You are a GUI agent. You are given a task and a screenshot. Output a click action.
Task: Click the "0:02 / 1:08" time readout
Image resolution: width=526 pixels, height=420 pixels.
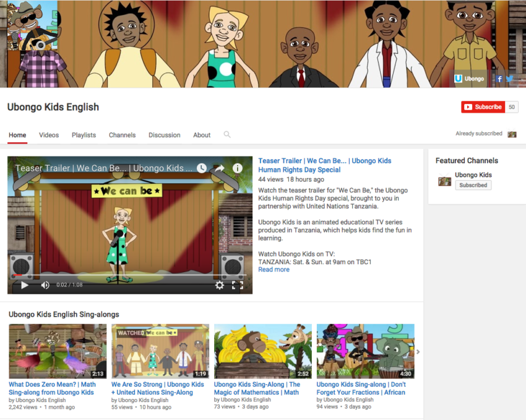69,285
